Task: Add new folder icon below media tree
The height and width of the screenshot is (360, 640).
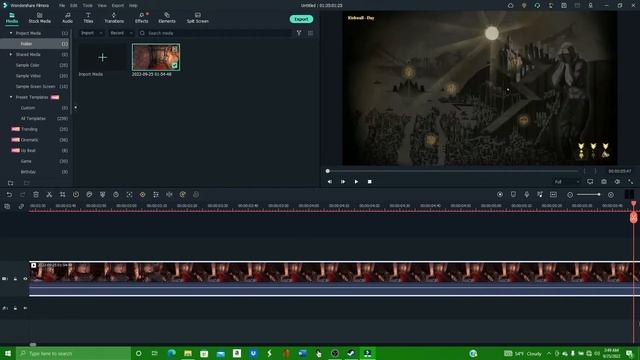Action: 11,183
